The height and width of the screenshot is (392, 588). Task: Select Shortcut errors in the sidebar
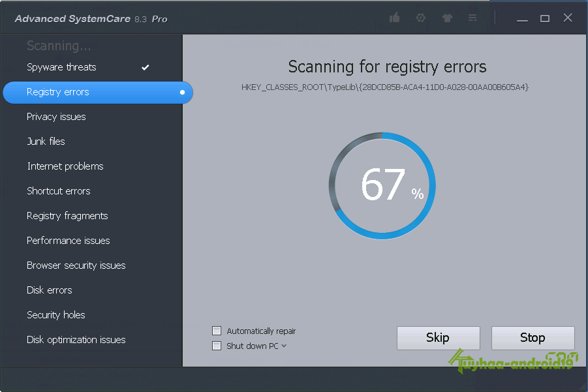(59, 190)
